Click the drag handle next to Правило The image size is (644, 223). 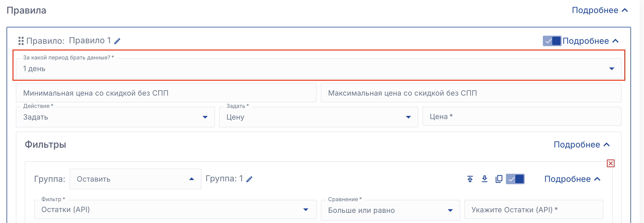point(21,41)
